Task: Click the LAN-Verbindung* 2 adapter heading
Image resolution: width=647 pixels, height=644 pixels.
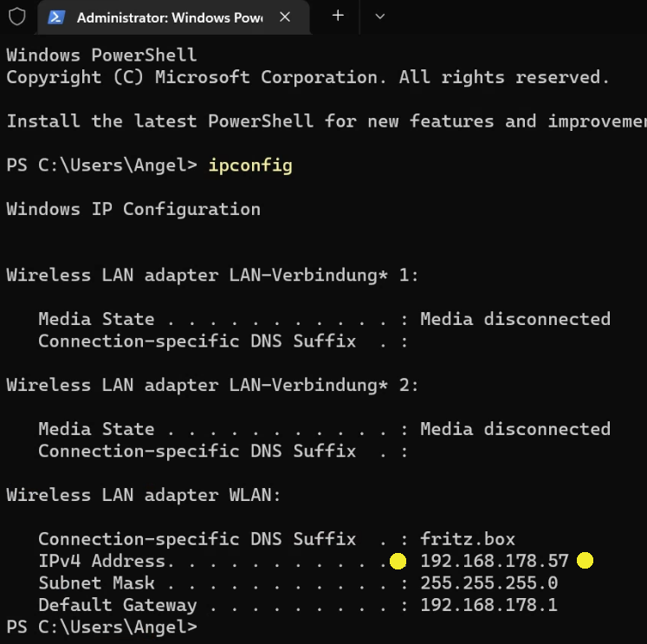Action: point(212,385)
